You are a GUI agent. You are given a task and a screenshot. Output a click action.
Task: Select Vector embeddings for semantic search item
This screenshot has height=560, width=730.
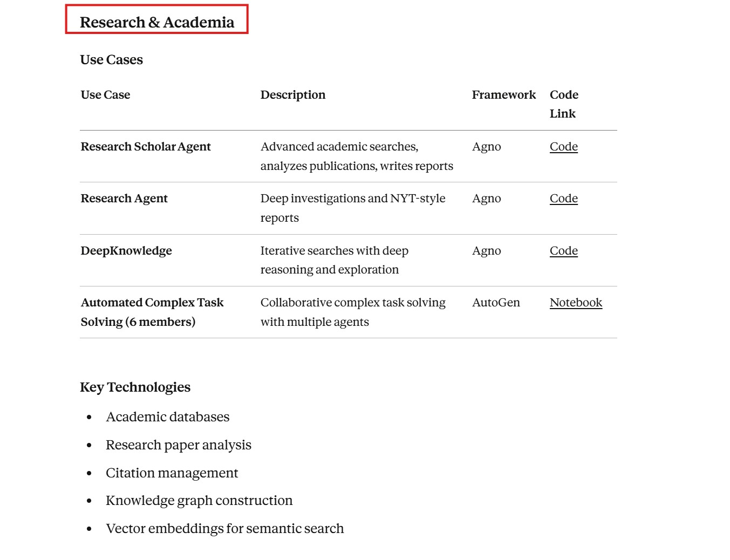coord(224,529)
